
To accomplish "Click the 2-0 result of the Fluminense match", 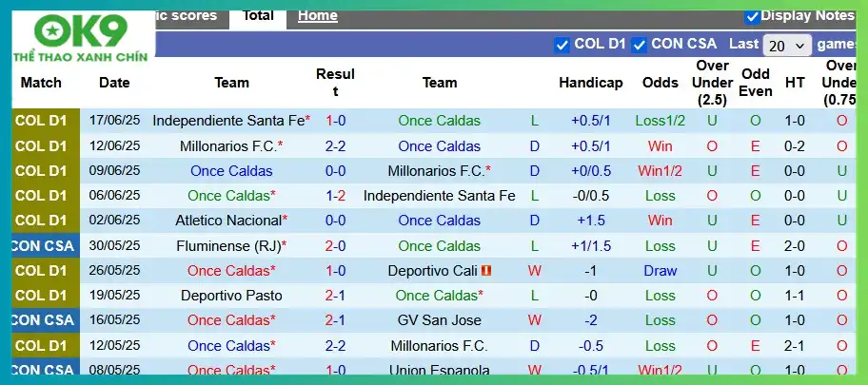I will 335,245.
